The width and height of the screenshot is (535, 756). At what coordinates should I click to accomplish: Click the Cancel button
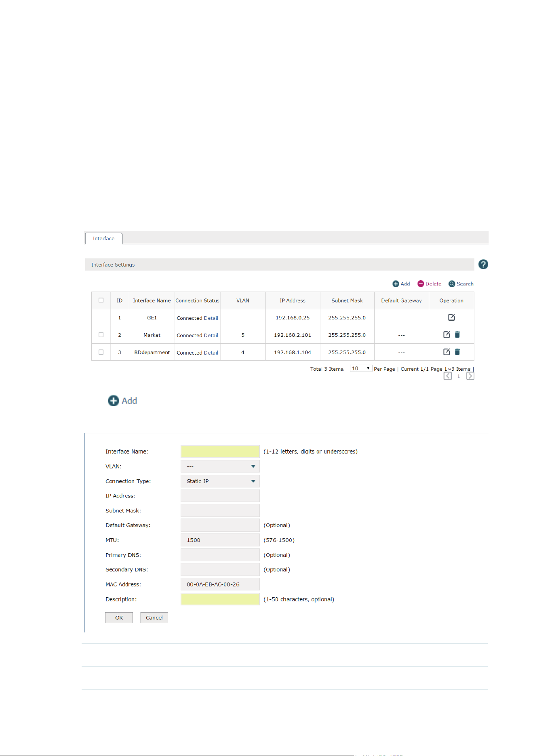point(154,617)
